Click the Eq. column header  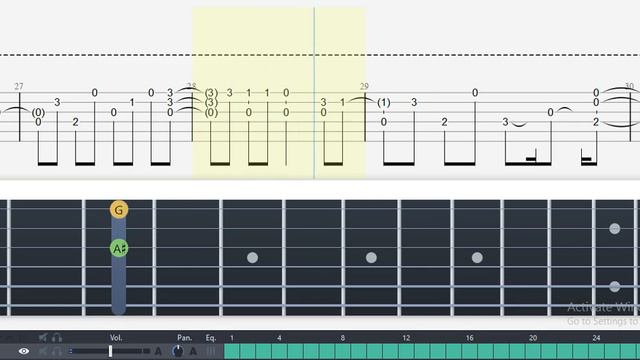211,338
